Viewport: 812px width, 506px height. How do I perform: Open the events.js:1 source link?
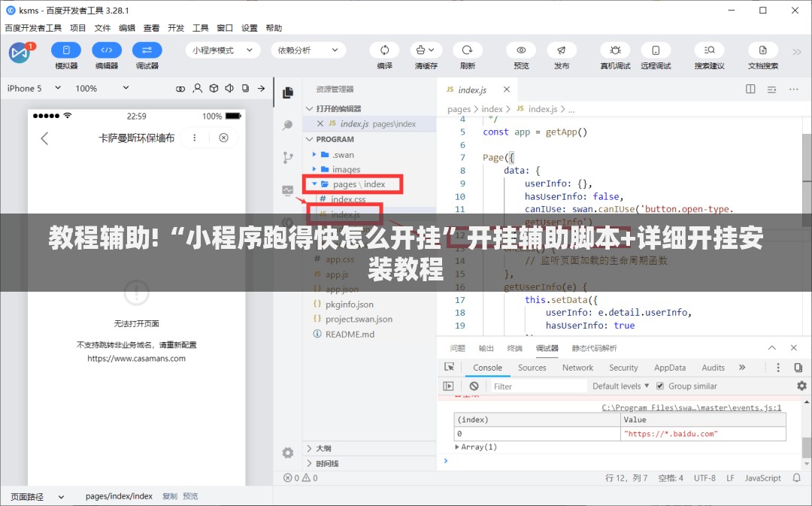692,408
